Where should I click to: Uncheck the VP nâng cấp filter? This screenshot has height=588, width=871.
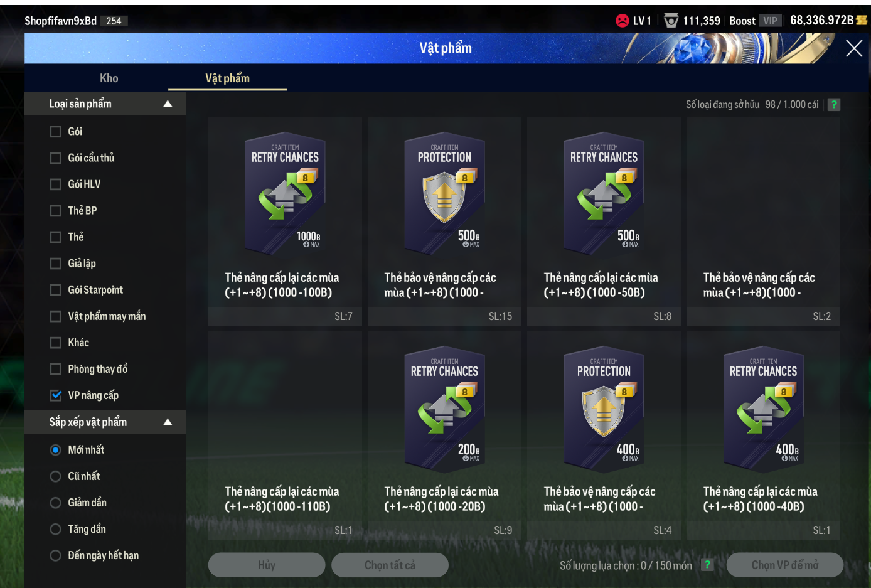pos(56,395)
